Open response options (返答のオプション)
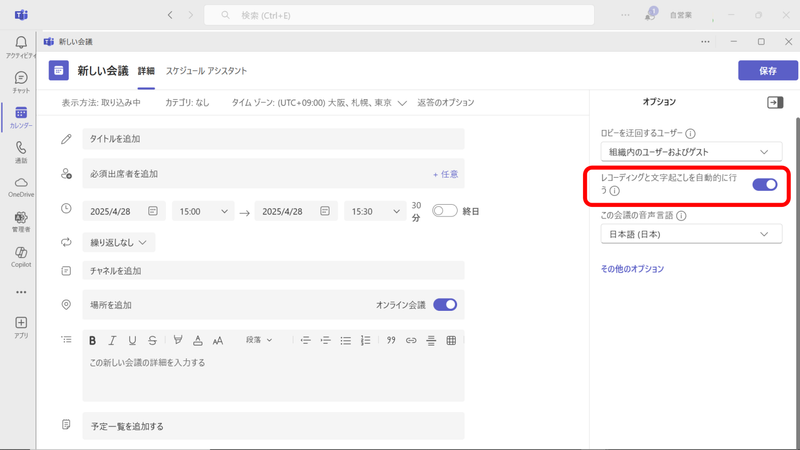 (x=446, y=103)
